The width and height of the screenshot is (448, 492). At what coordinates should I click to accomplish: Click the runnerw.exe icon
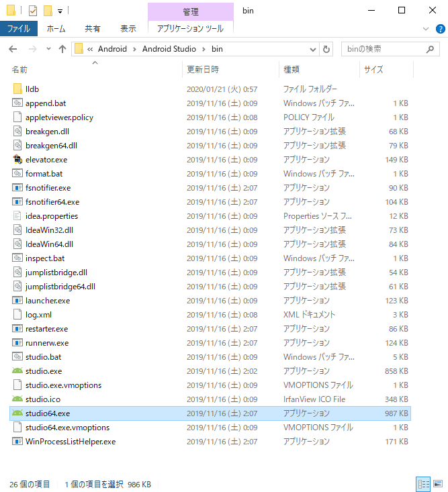pos(17,342)
